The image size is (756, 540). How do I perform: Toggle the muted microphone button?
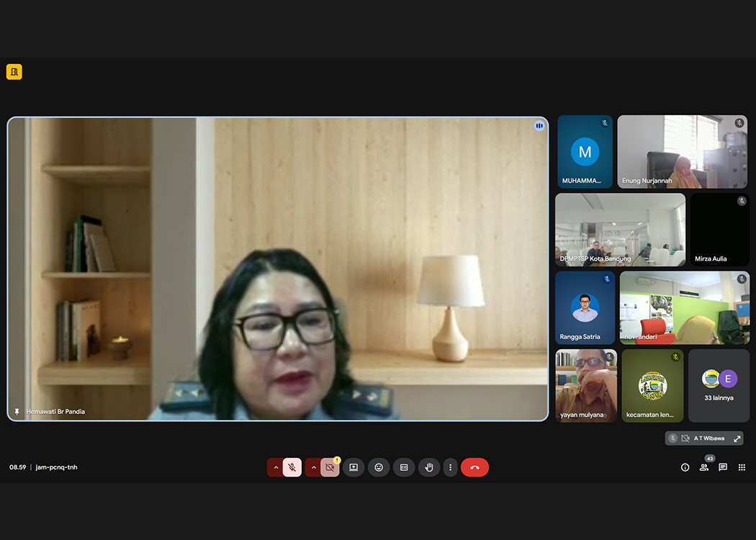pos(292,467)
